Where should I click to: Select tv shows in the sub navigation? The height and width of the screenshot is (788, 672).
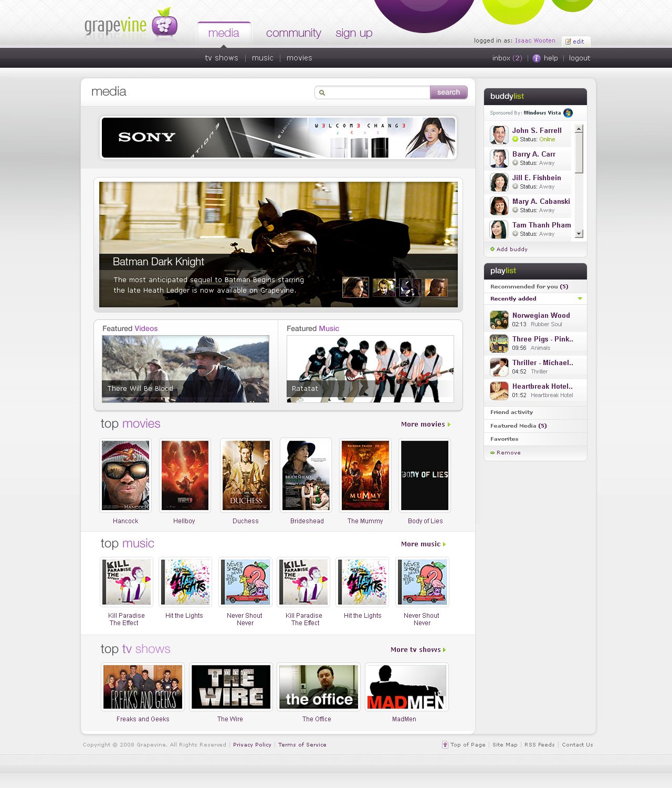(x=222, y=58)
